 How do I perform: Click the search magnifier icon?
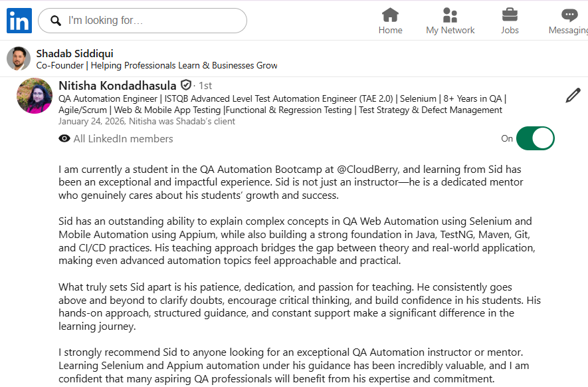tap(56, 21)
